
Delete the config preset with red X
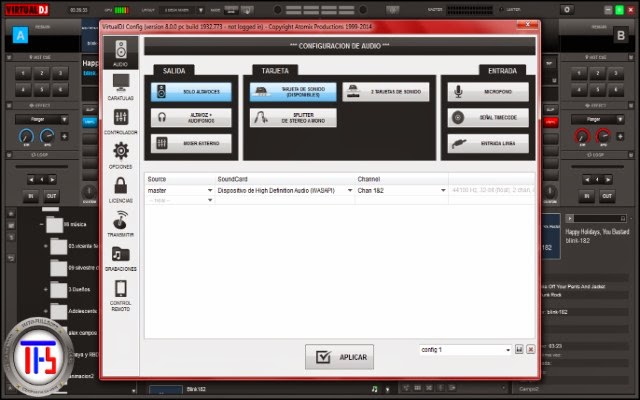[531, 349]
